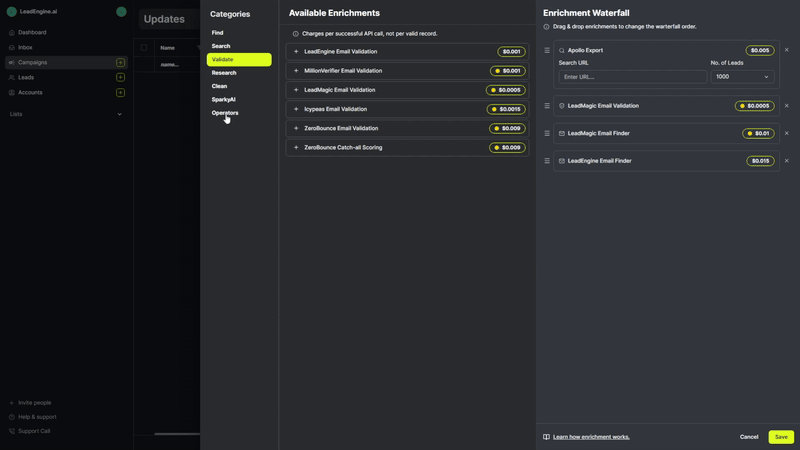Click the Dashboard sidebar icon
The image size is (800, 450).
click(x=12, y=33)
